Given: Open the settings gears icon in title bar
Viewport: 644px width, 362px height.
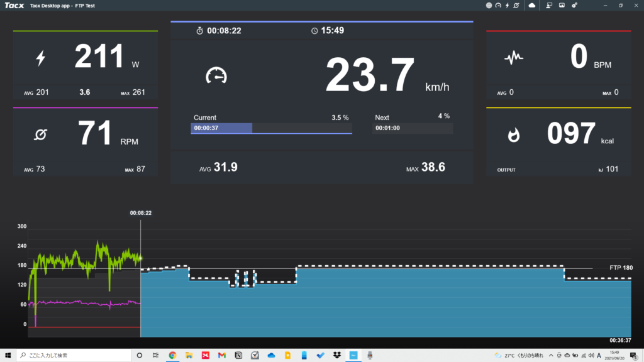Looking at the screenshot, I should 575,5.
